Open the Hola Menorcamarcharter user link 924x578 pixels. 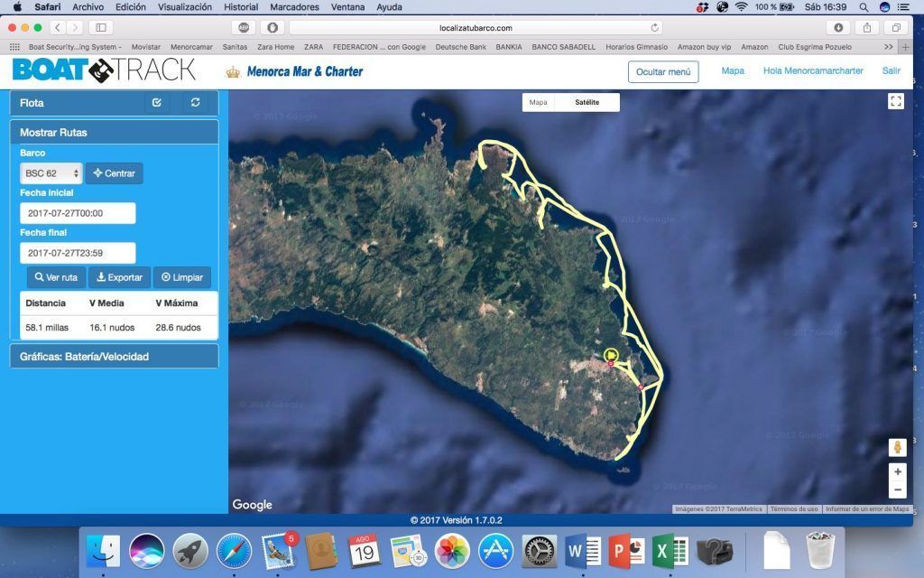click(x=813, y=70)
